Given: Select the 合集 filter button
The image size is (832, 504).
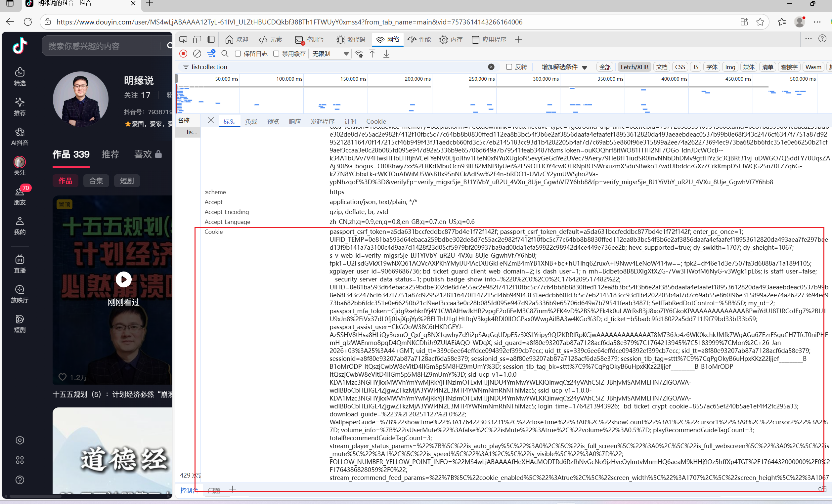Looking at the screenshot, I should [x=96, y=181].
